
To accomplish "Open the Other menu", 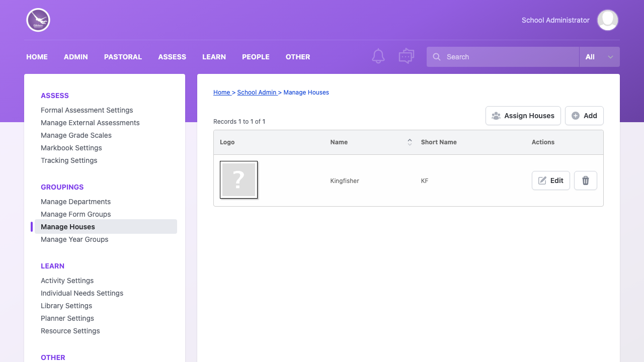I will coord(298,57).
